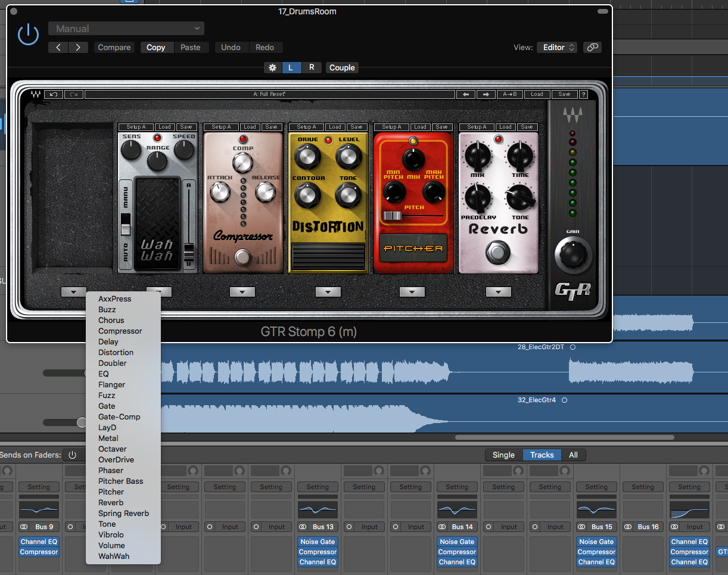The height and width of the screenshot is (575, 728).
Task: Click the Waves redo arrow icon
Action: (74, 94)
